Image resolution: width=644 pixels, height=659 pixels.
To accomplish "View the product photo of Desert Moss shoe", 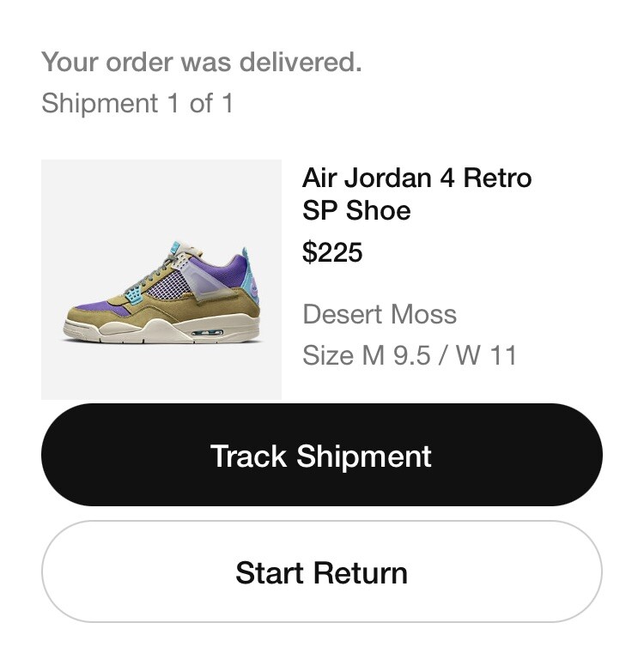I will [x=161, y=292].
